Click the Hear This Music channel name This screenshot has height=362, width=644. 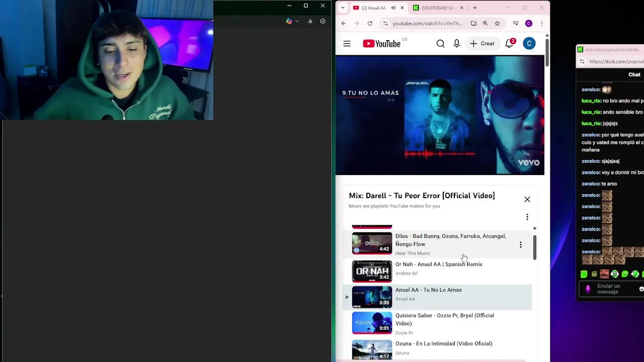pos(413,253)
